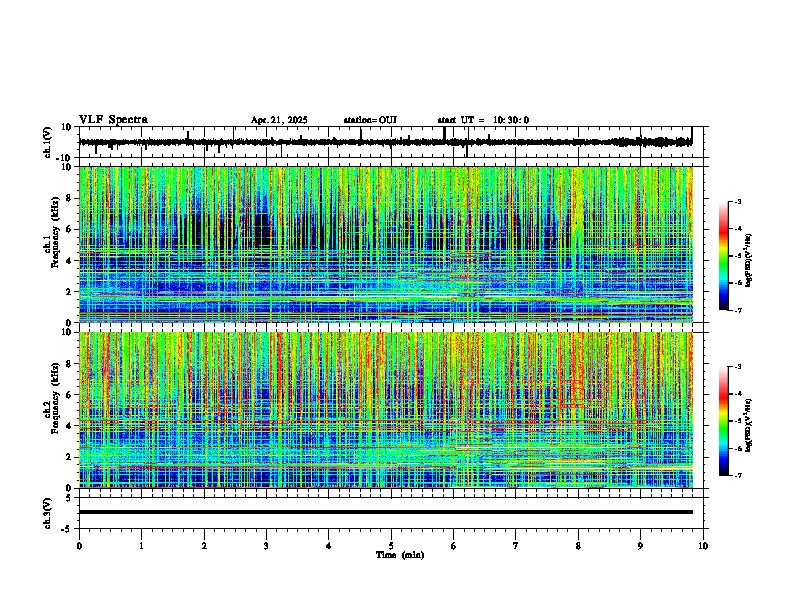
Task: Click time tick label '3' on x-axis
Action: tap(266, 546)
